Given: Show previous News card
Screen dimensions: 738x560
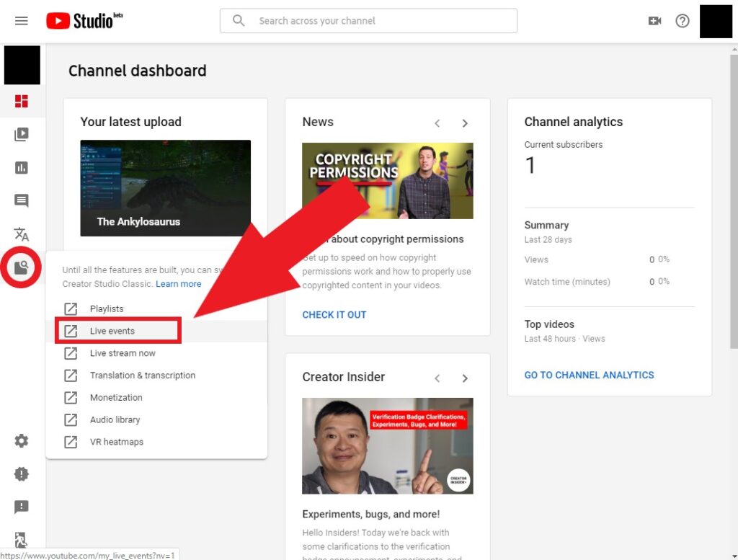Looking at the screenshot, I should (x=437, y=123).
